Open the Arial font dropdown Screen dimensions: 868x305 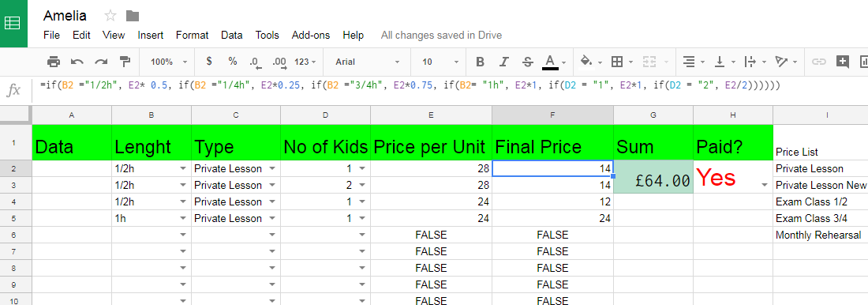tap(368, 62)
